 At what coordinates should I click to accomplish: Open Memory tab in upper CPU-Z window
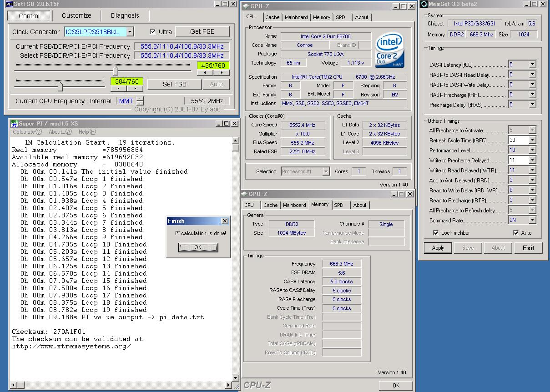coord(322,17)
